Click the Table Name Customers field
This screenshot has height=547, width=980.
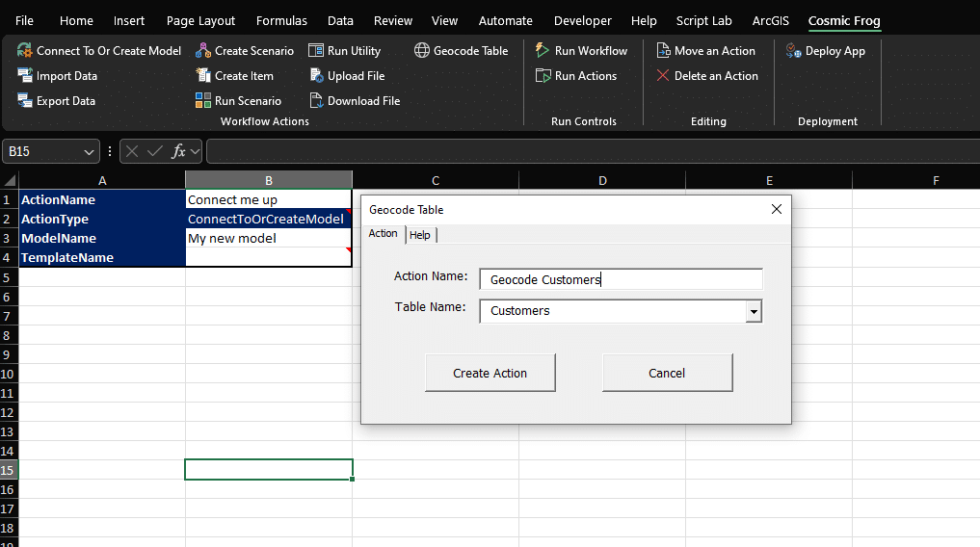(x=613, y=311)
